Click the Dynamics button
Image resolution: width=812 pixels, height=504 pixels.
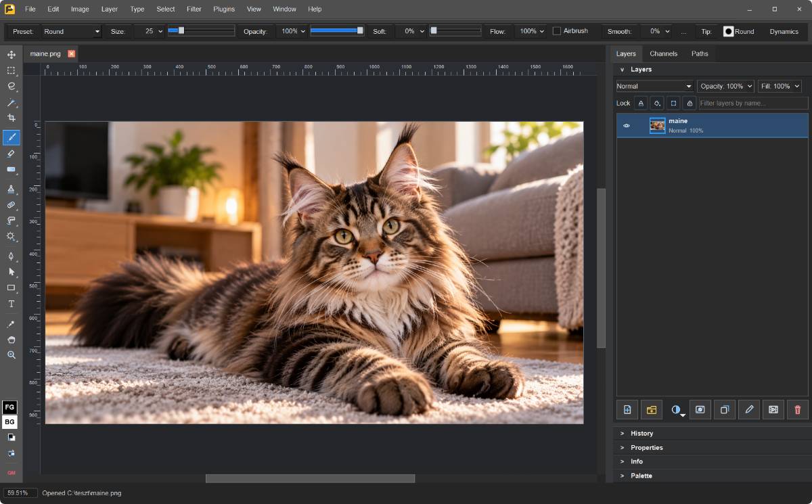click(784, 31)
